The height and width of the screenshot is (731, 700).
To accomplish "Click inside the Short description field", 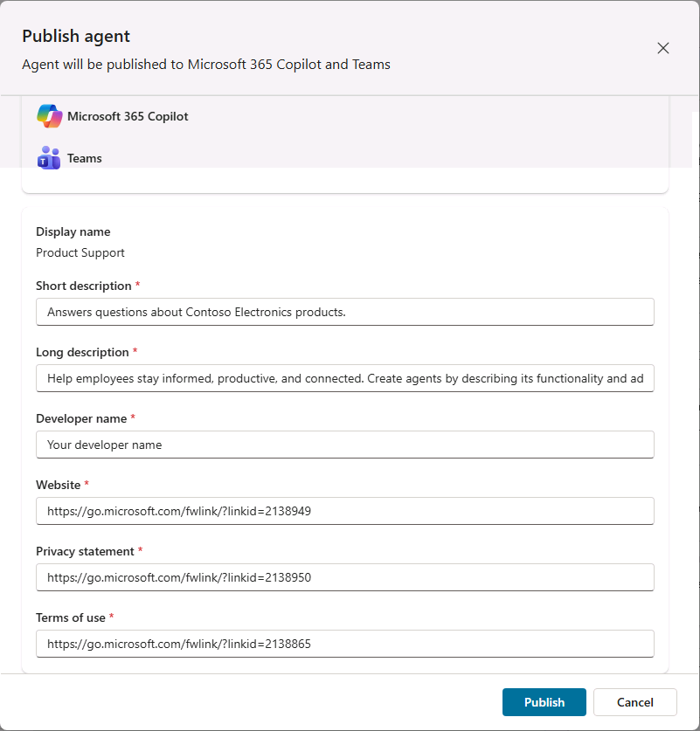I will (344, 312).
